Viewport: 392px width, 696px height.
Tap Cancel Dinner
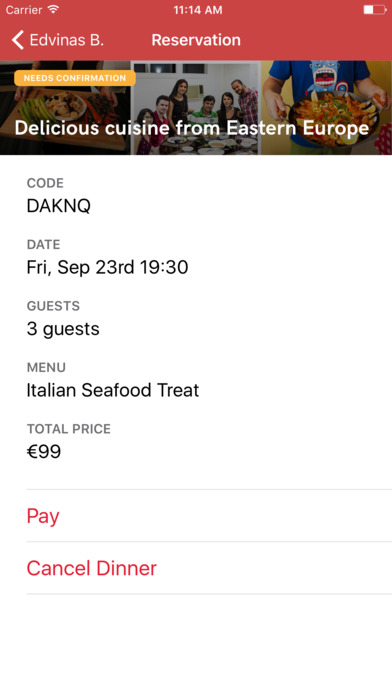pos(209,568)
